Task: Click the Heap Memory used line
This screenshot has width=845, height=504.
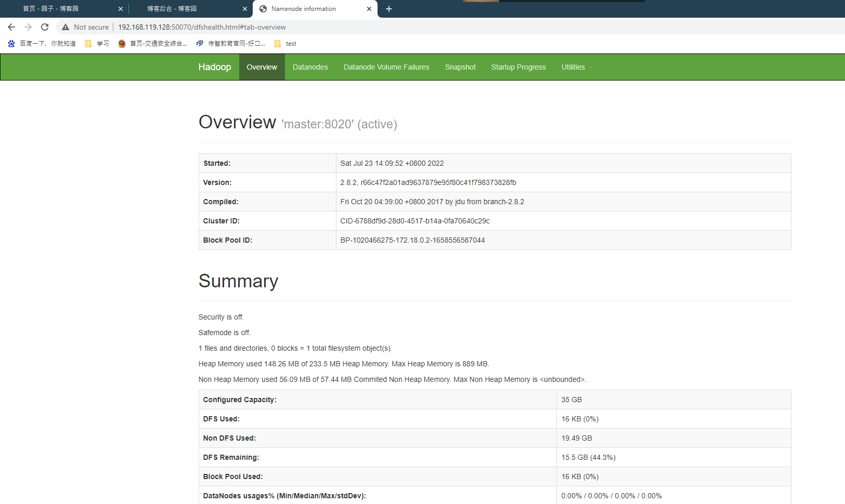Action: point(344,364)
